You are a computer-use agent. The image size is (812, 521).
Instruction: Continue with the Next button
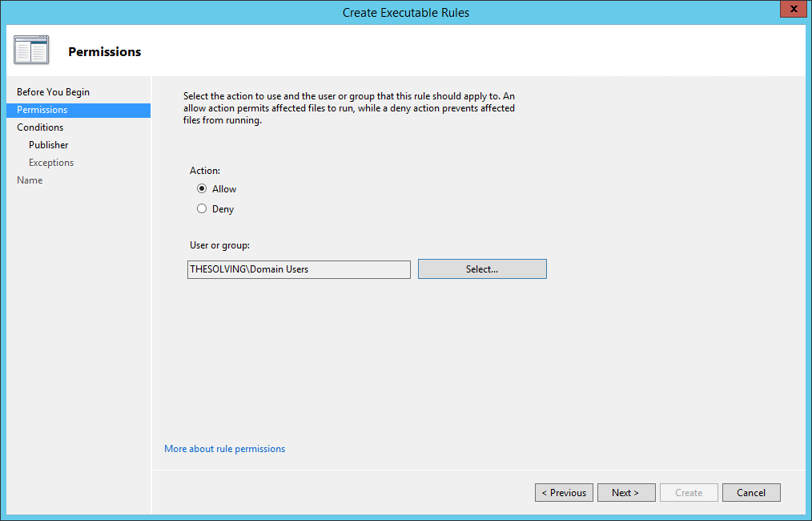[626, 492]
